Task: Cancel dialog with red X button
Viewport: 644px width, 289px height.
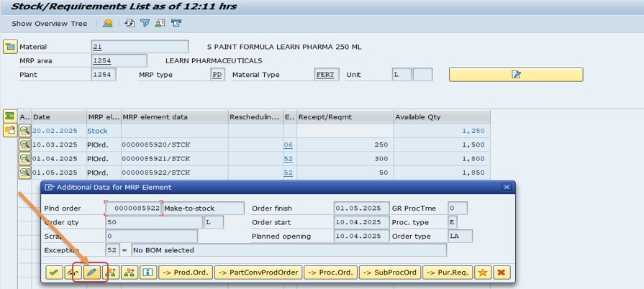Action: point(501,272)
